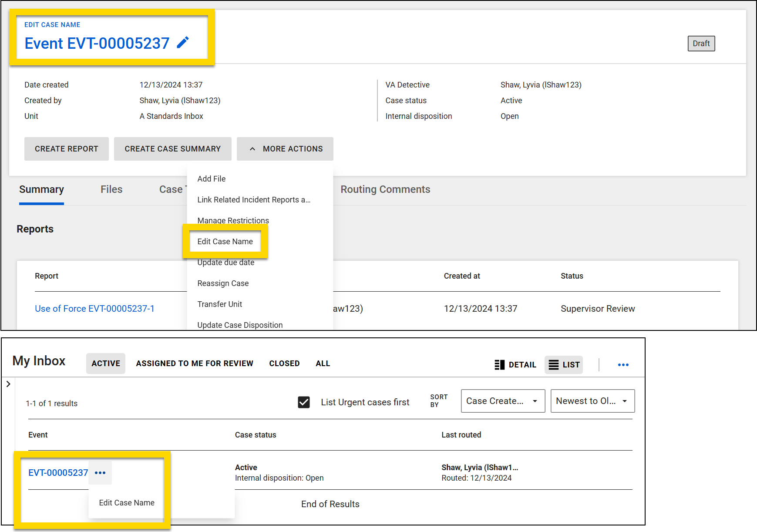Select Edit Case Name in row context menu

(x=127, y=502)
